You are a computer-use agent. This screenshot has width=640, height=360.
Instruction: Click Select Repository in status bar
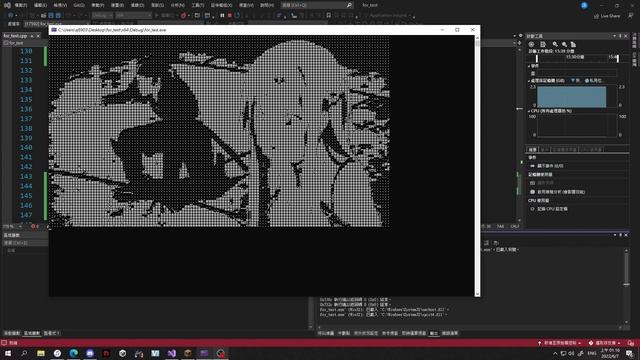605,343
